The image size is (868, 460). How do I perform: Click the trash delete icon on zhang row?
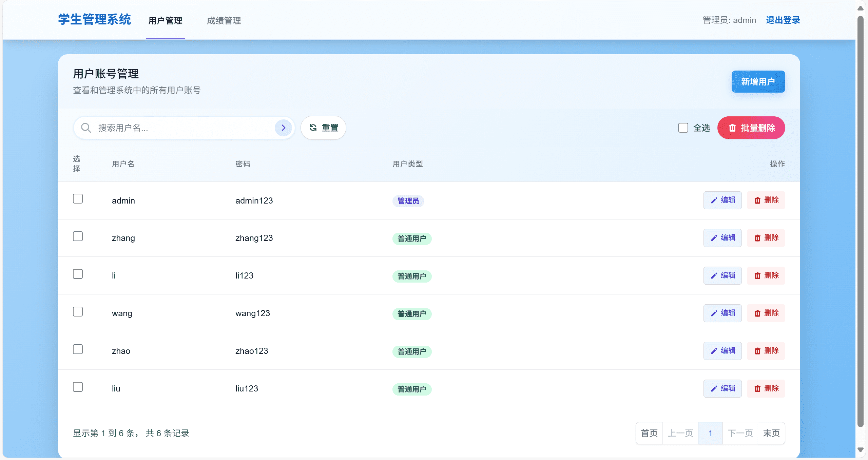click(757, 238)
